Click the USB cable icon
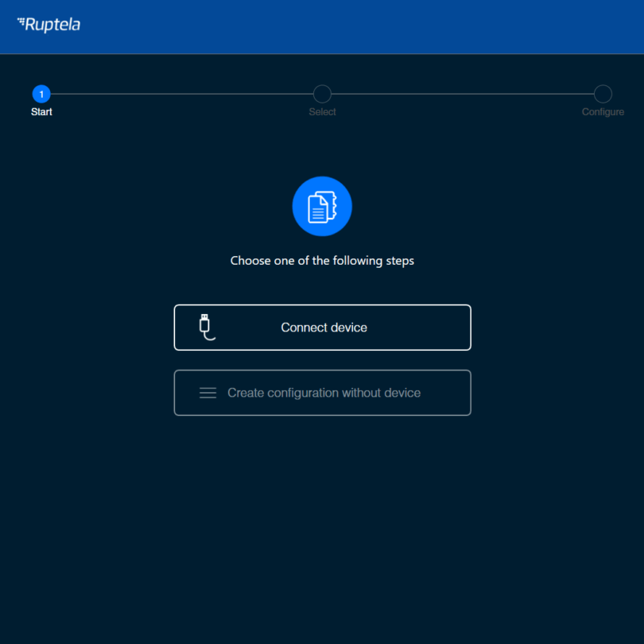This screenshot has height=644, width=644. (x=206, y=327)
